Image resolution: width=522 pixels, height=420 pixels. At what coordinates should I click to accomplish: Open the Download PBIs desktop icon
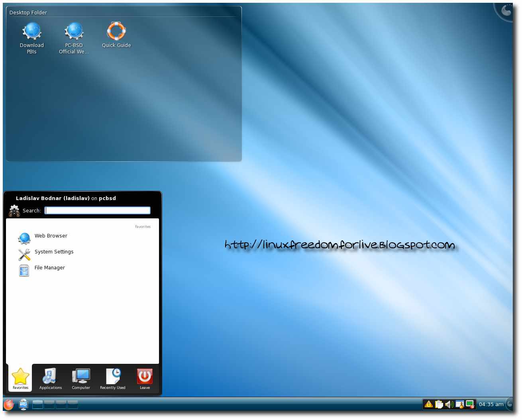pos(32,31)
